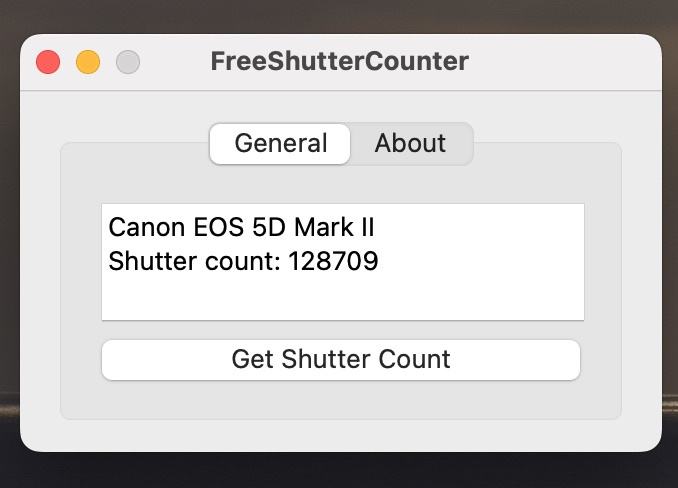
Task: Click the Shutter count: 128709 line
Action: tap(243, 262)
